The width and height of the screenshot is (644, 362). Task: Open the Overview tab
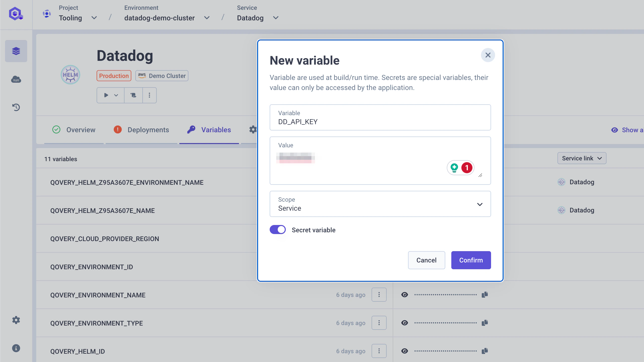tap(80, 130)
